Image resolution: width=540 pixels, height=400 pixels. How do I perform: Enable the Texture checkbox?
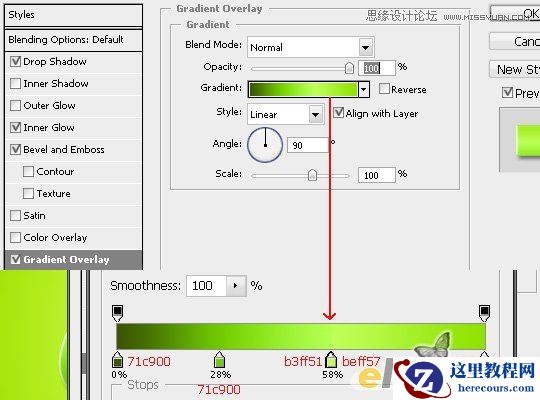point(28,193)
